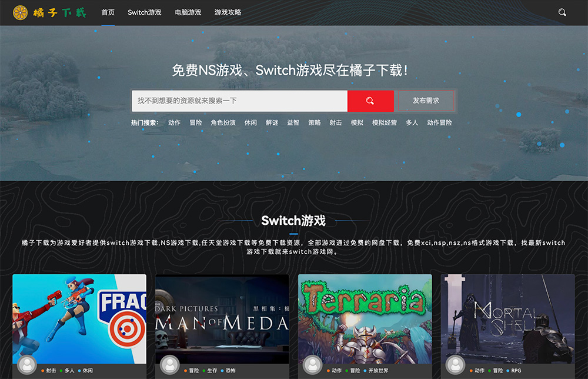Open the Man of Medan game thumbnail
The height and width of the screenshot is (379, 588).
click(222, 318)
